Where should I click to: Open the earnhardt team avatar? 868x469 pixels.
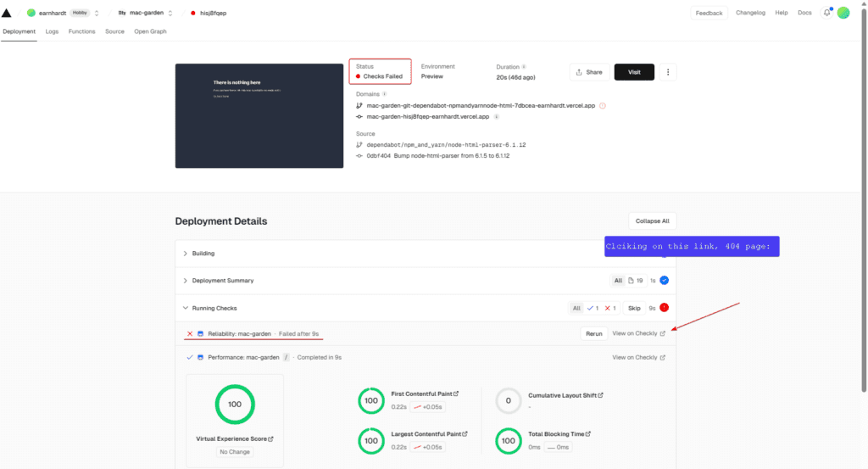click(x=31, y=13)
